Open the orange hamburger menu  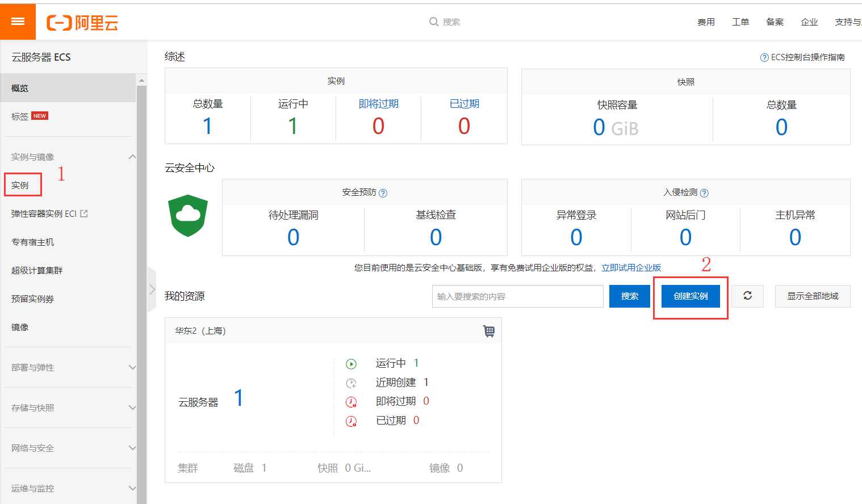pyautogui.click(x=18, y=22)
